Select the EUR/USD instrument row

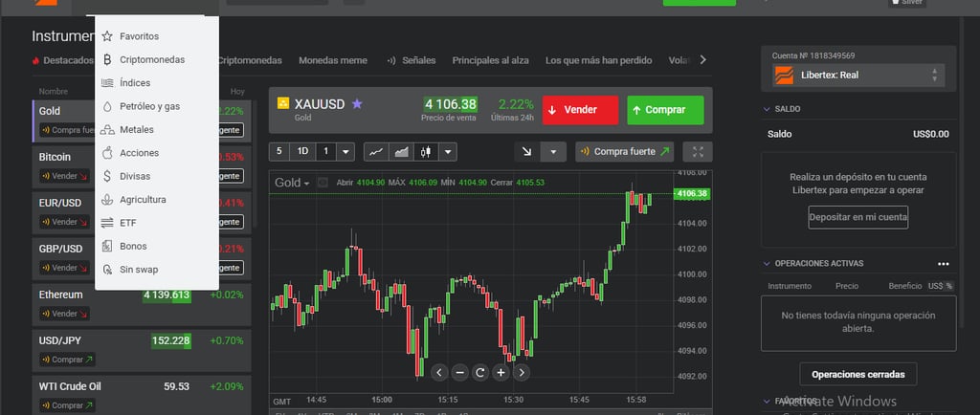(x=142, y=212)
